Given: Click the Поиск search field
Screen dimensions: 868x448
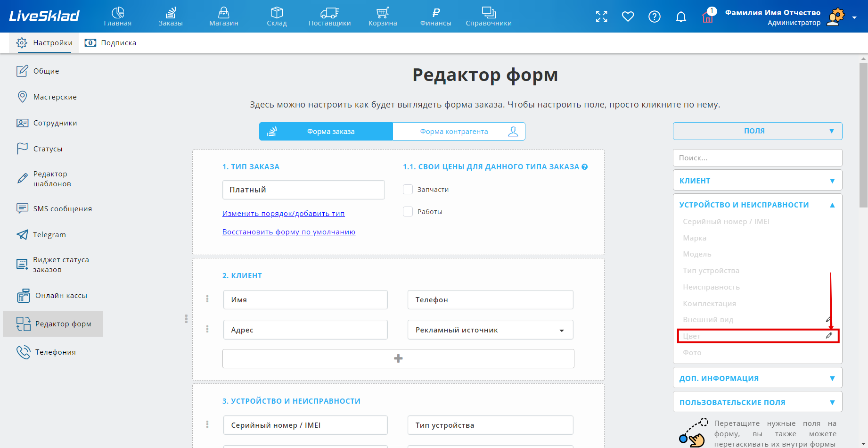Looking at the screenshot, I should click(x=757, y=158).
